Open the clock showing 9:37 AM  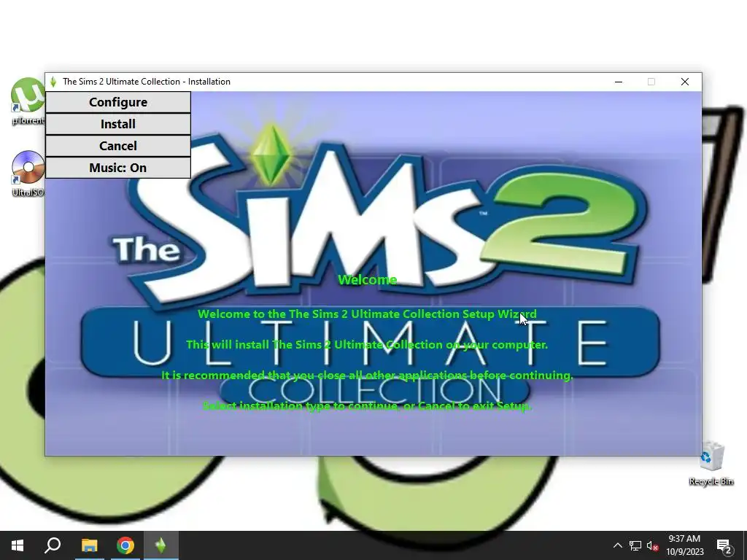[684, 545]
